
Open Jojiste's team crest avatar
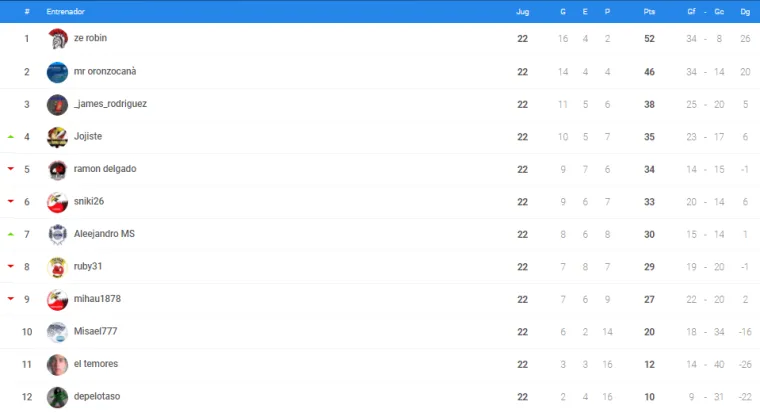[x=57, y=137]
